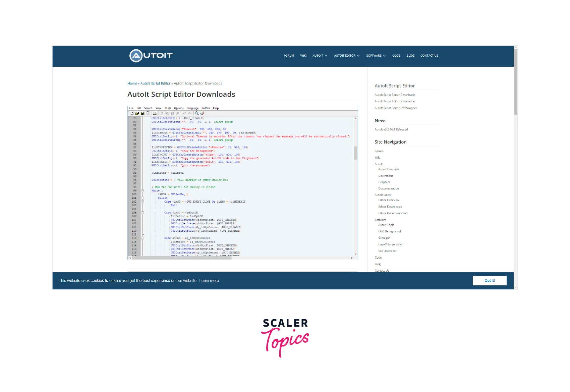Click the Paste clipboard icon in toolbar
Screen dimensions: 570x392
pos(172,113)
